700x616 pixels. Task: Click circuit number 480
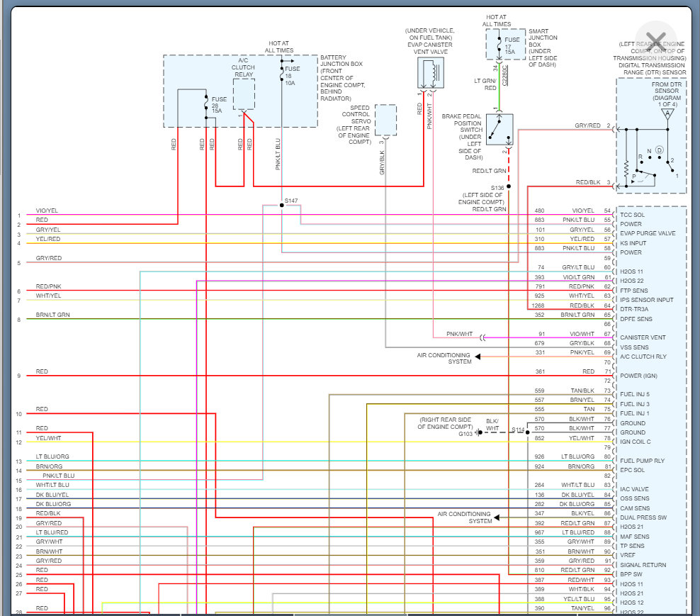click(539, 211)
